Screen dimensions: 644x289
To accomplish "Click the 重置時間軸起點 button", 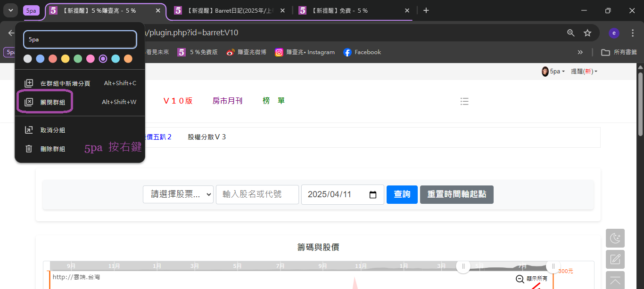I will (x=457, y=194).
